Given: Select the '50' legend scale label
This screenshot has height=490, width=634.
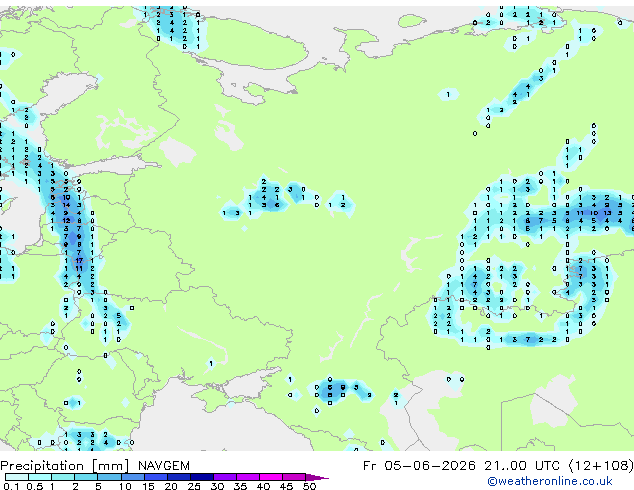Looking at the screenshot, I should tap(310, 486).
